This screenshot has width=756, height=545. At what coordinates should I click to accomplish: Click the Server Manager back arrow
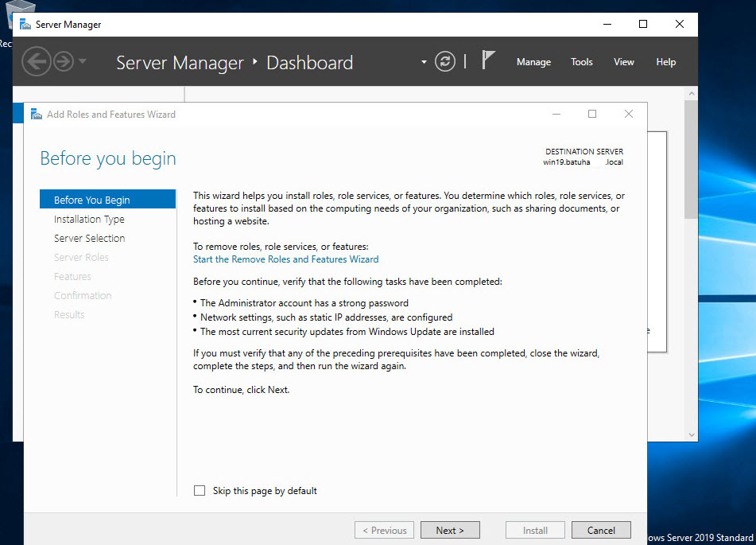pyautogui.click(x=36, y=62)
